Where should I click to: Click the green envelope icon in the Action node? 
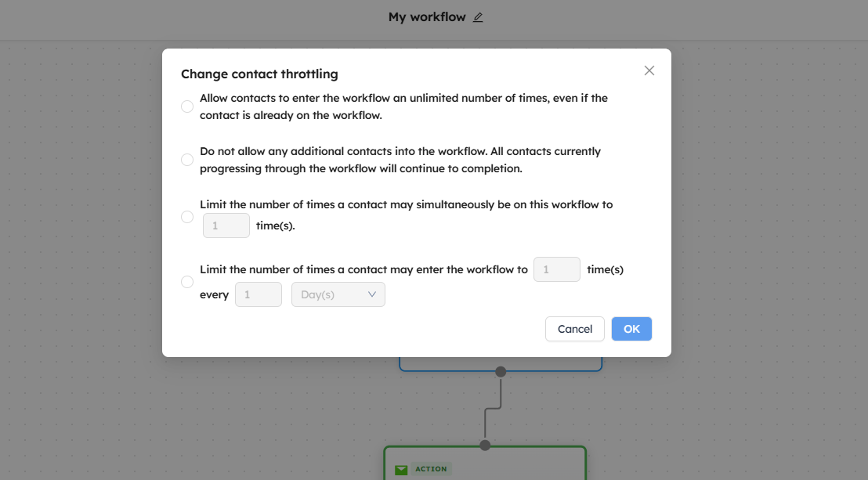coord(401,469)
